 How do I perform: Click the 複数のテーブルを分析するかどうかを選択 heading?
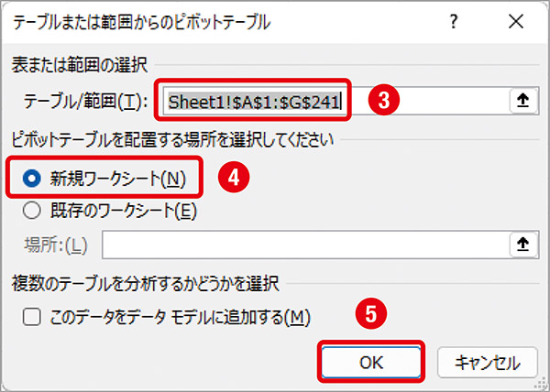[x=145, y=283]
